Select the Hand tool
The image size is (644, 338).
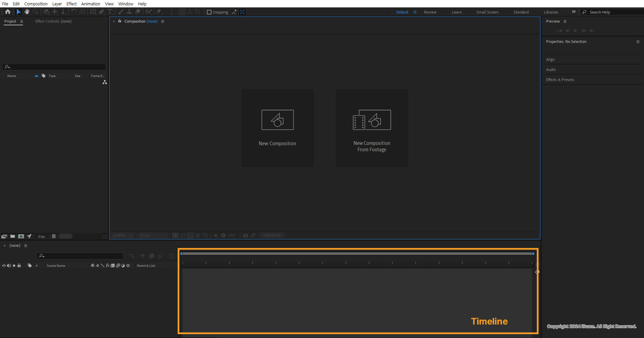click(27, 12)
